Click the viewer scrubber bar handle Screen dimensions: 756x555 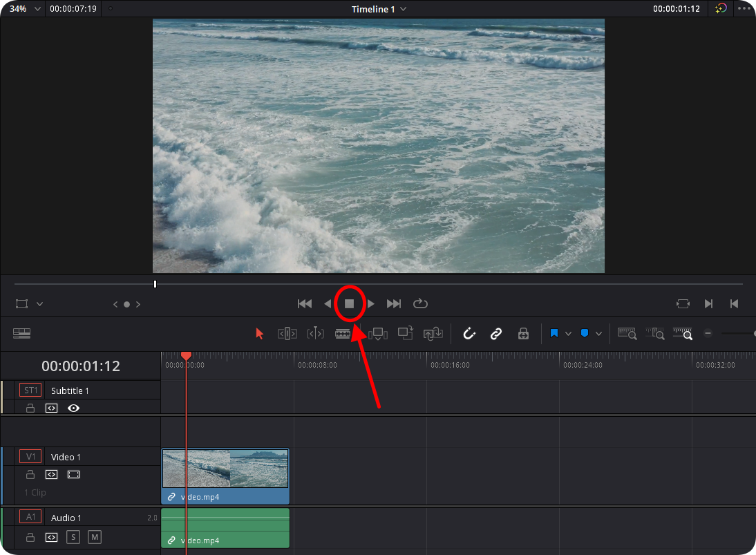(x=155, y=284)
